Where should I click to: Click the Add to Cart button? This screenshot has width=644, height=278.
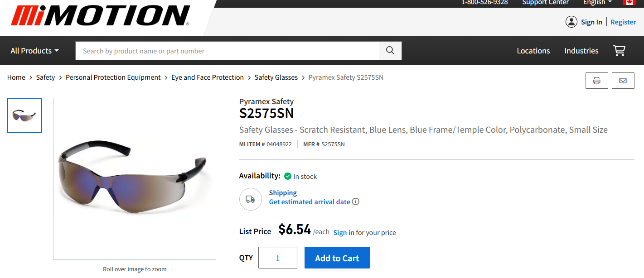[337, 257]
